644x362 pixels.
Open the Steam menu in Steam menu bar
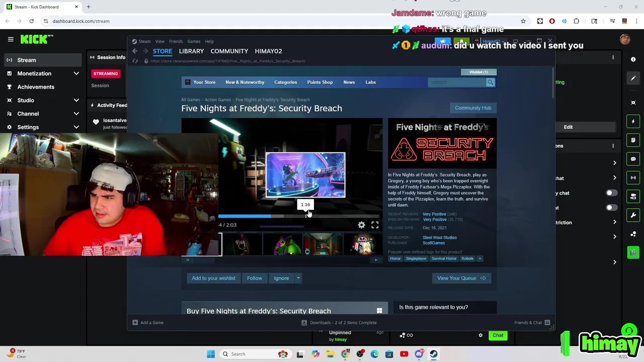[x=144, y=41]
